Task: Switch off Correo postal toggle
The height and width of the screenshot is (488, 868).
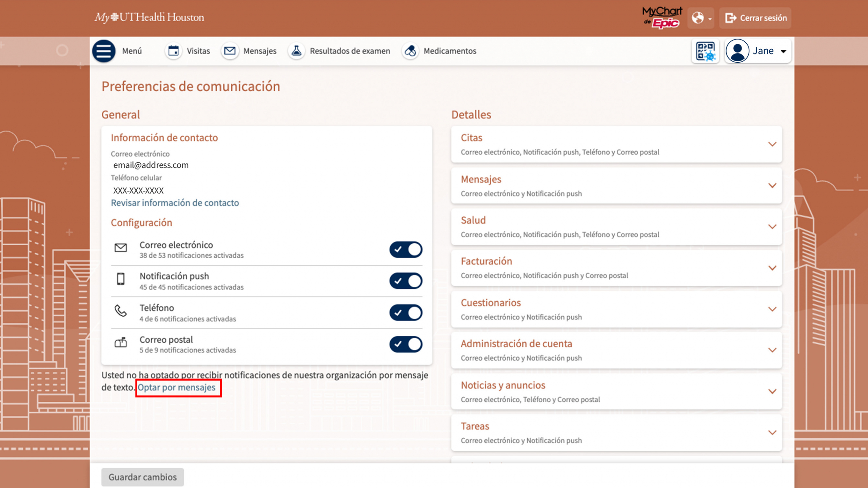Action: [x=406, y=344]
